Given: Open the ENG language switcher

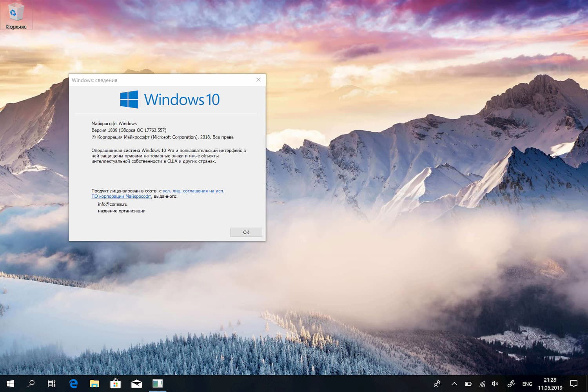Looking at the screenshot, I should coord(527,383).
